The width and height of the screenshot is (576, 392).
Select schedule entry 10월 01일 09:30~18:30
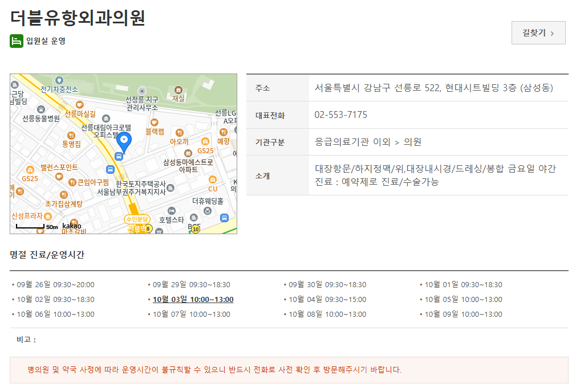(x=463, y=284)
